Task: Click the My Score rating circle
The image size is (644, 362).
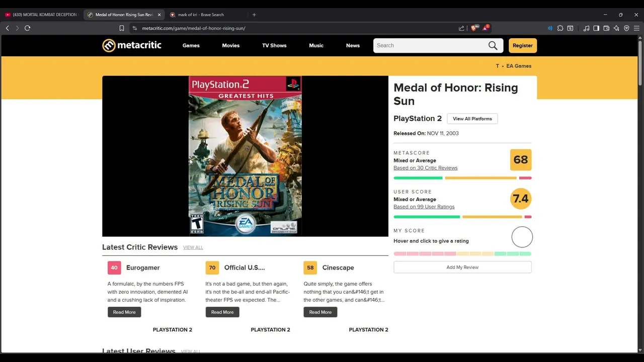Action: point(522,237)
